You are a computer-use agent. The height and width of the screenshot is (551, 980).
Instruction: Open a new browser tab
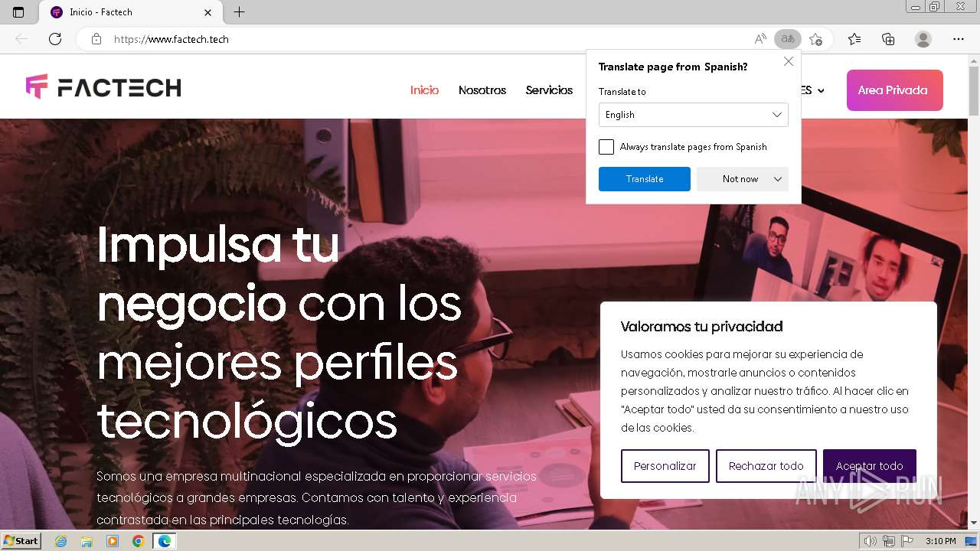[239, 12]
